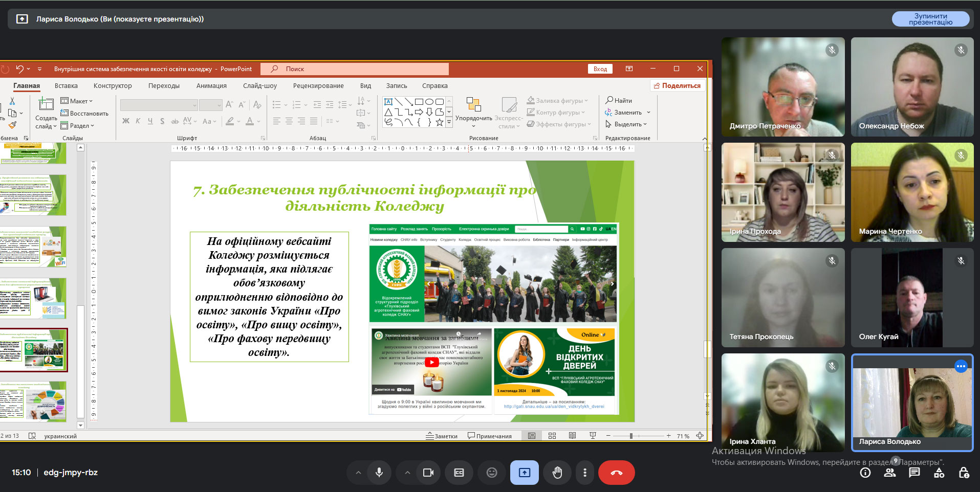Viewport: 980px width, 492px height.
Task: Expand the shapes gallery More arrow
Action: tap(449, 122)
